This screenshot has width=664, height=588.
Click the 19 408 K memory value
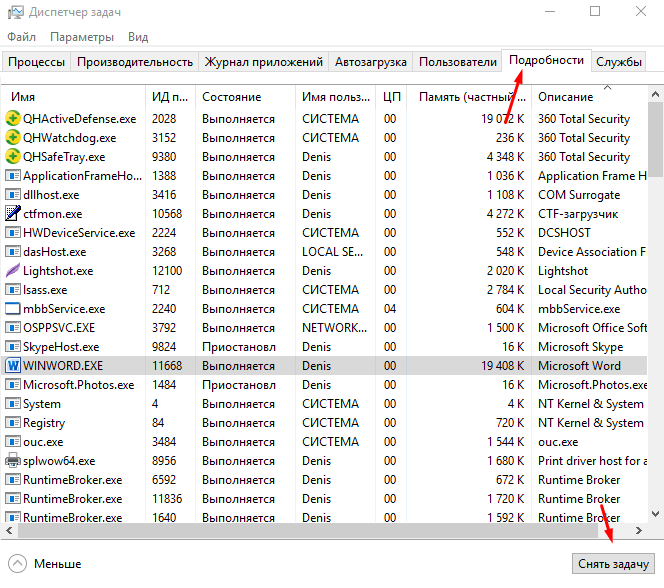pyautogui.click(x=503, y=366)
